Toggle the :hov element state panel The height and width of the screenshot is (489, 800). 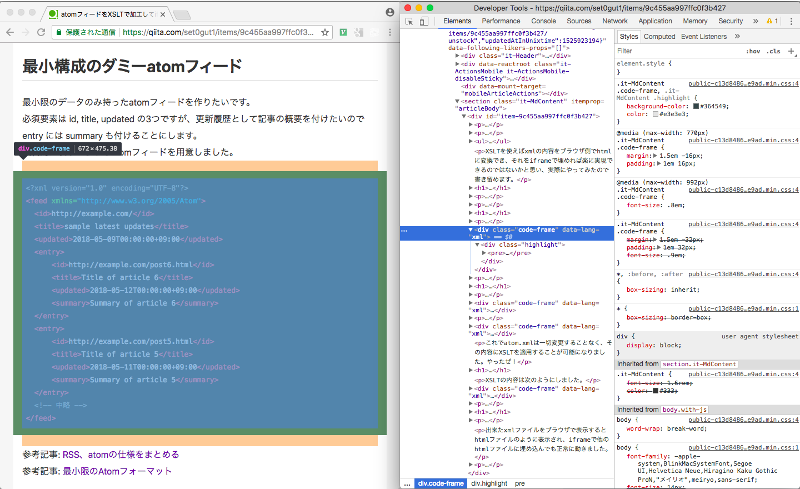753,51
